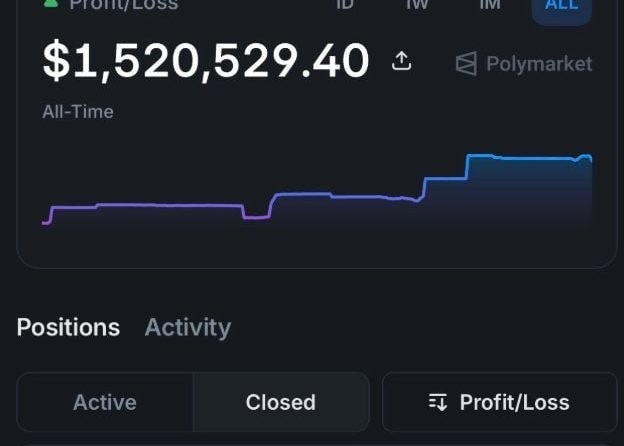624x446 pixels.
Task: Switch chart to 1M range
Action: point(490,5)
